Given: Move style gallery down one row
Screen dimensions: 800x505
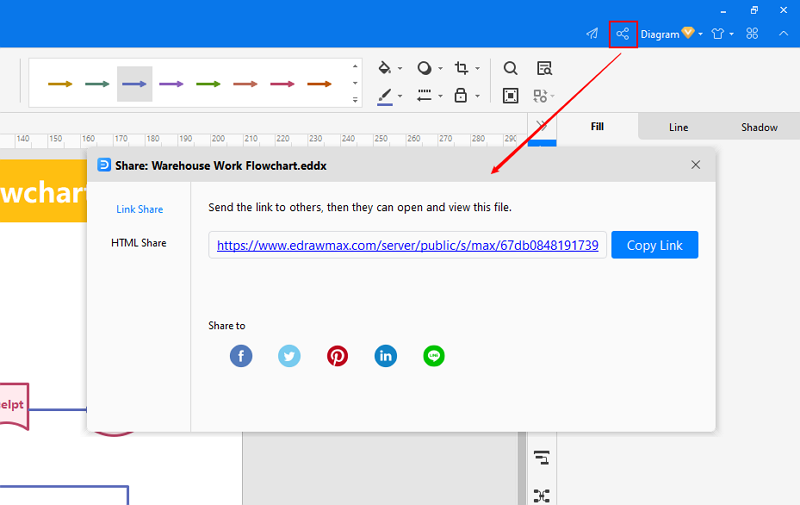Looking at the screenshot, I should tap(355, 83).
